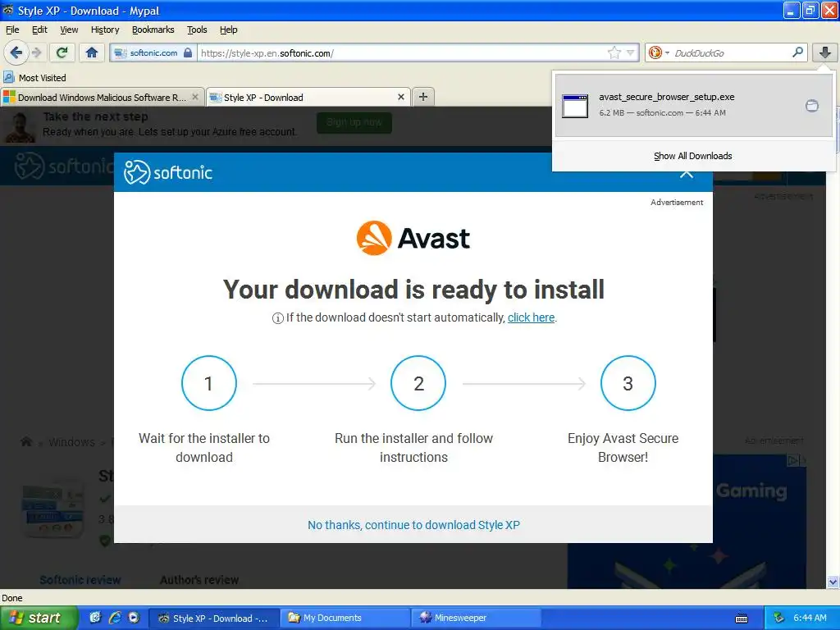840x630 pixels.
Task: Click the 6:44 AM taskbar clock
Action: click(810, 618)
